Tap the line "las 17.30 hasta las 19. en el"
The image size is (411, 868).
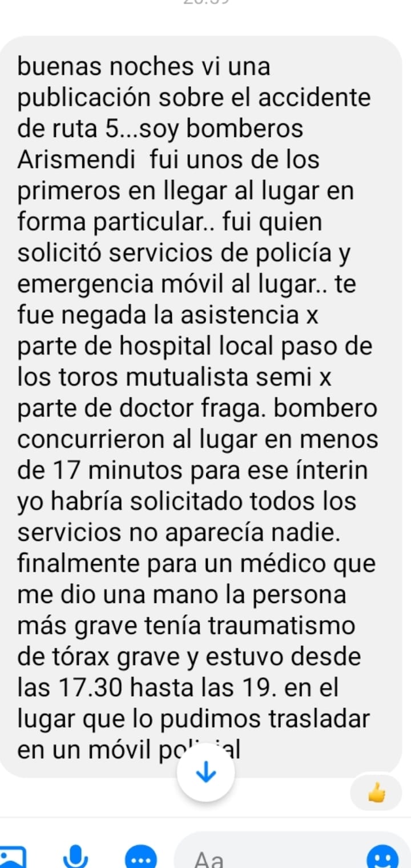tap(179, 688)
